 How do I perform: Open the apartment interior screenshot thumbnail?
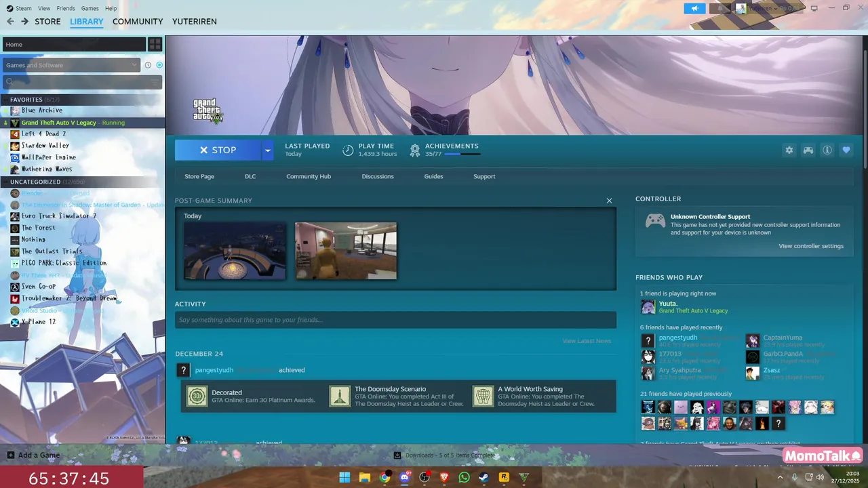coord(346,251)
